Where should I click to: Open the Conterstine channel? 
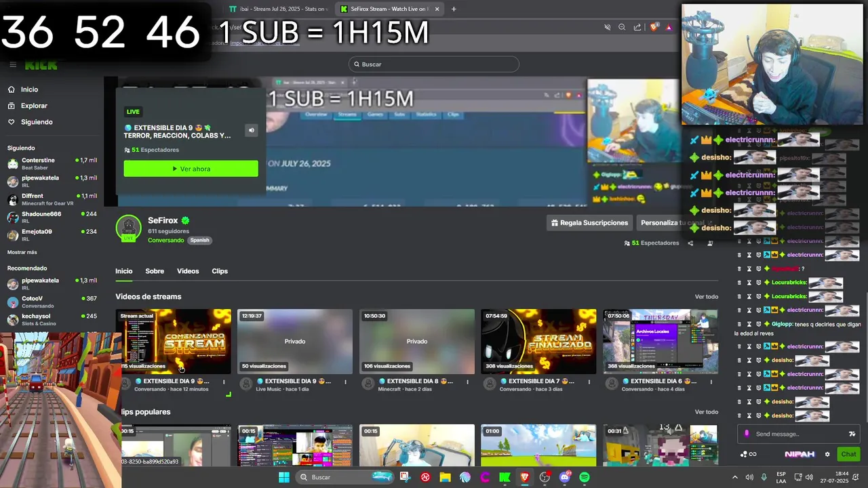[x=52, y=163]
